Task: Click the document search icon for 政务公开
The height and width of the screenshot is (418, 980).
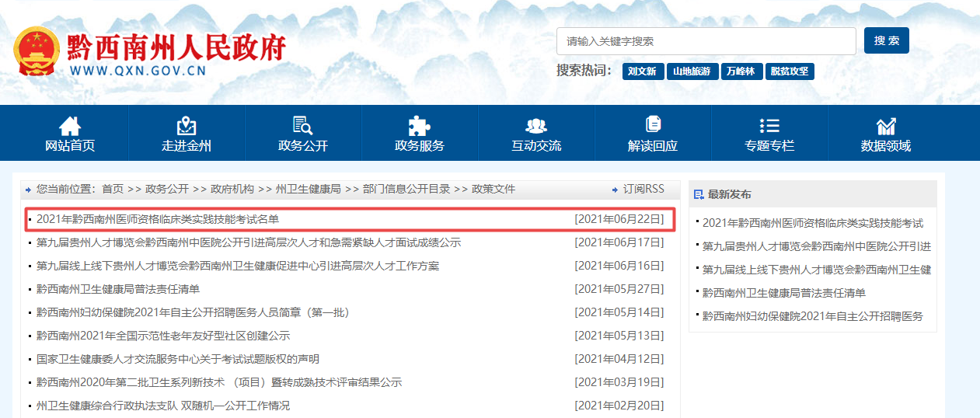Action: coord(303,125)
